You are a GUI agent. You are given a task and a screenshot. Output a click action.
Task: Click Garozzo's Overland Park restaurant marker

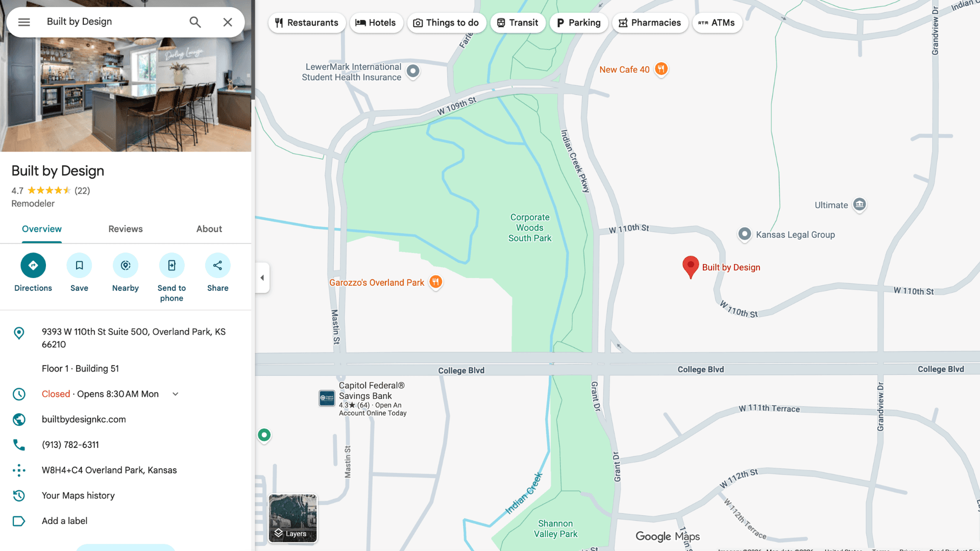pyautogui.click(x=435, y=282)
